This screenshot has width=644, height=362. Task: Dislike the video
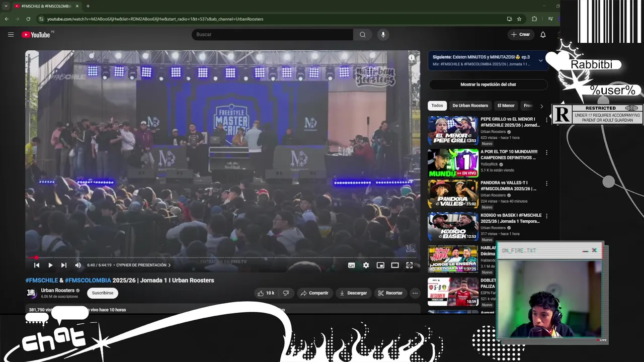(286, 293)
